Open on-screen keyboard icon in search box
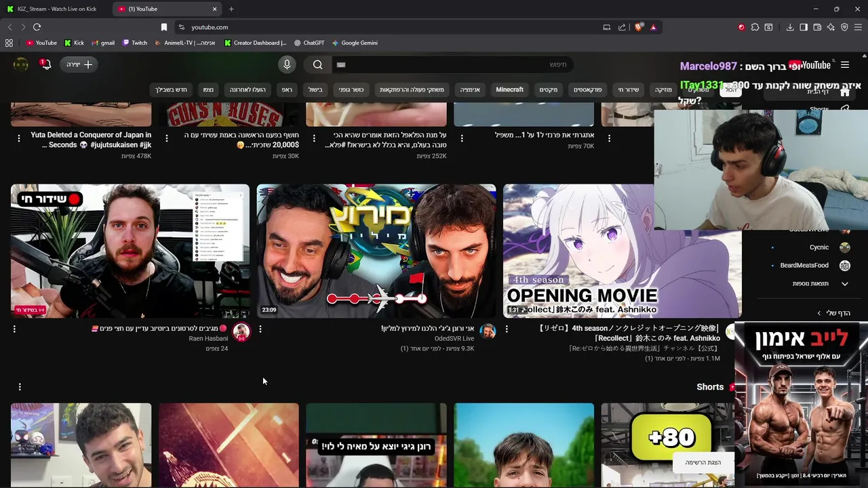868x488 pixels. click(x=341, y=65)
